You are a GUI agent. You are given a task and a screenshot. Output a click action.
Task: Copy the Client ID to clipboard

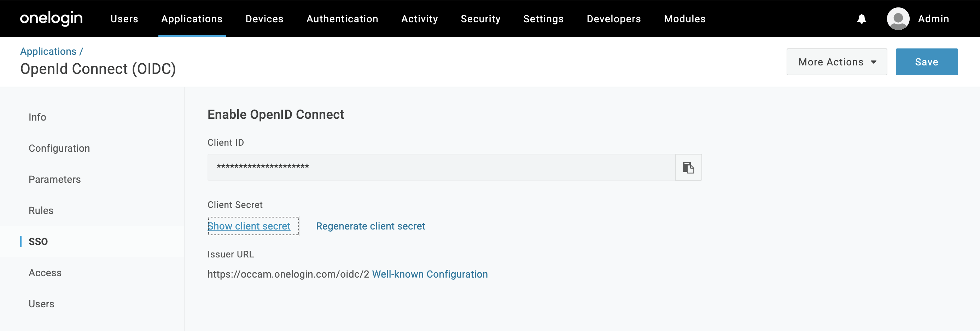[688, 167]
